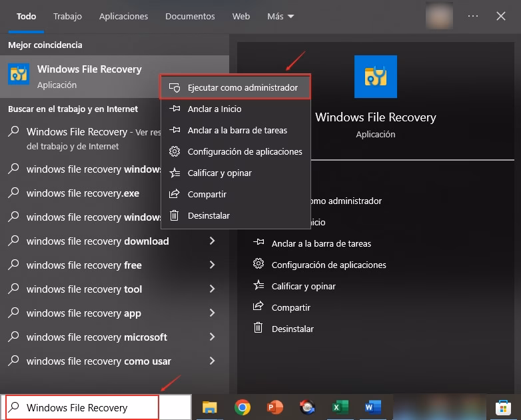Click the context menu share icon for Compartir
521x420 pixels.
[x=175, y=194]
